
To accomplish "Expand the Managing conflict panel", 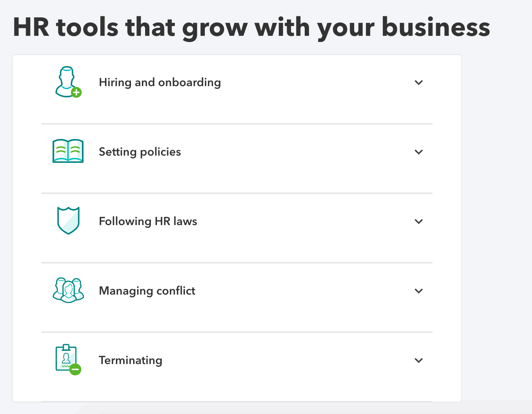I will (419, 291).
